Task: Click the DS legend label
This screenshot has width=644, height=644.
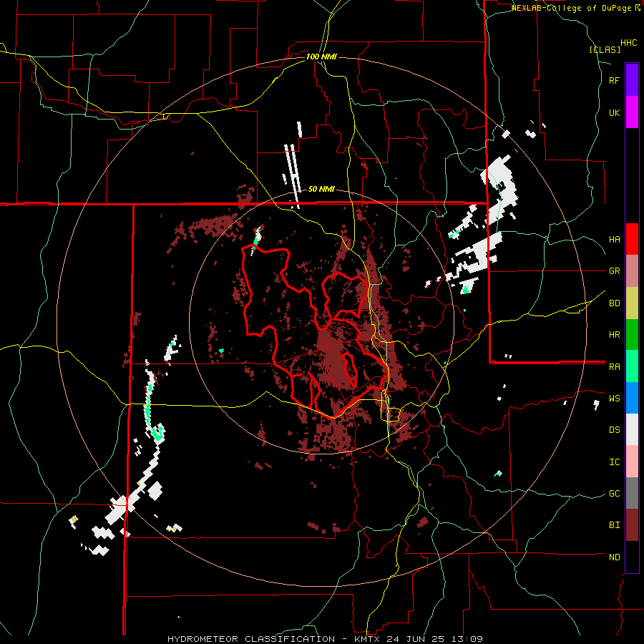Action: coord(614,430)
